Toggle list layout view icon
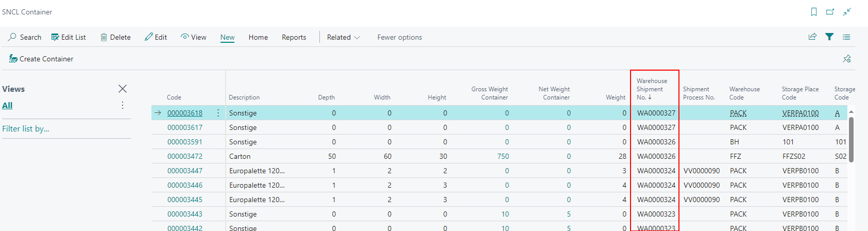The height and width of the screenshot is (231, 868). (846, 37)
